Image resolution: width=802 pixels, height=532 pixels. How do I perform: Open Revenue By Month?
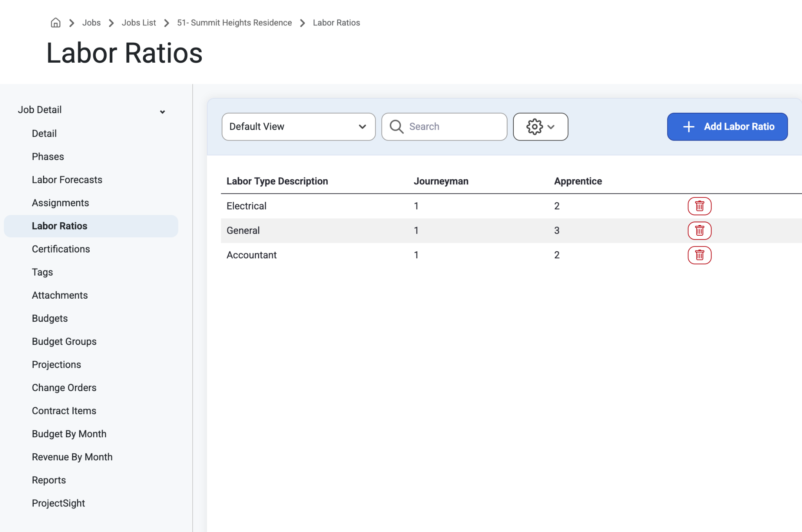pyautogui.click(x=72, y=457)
